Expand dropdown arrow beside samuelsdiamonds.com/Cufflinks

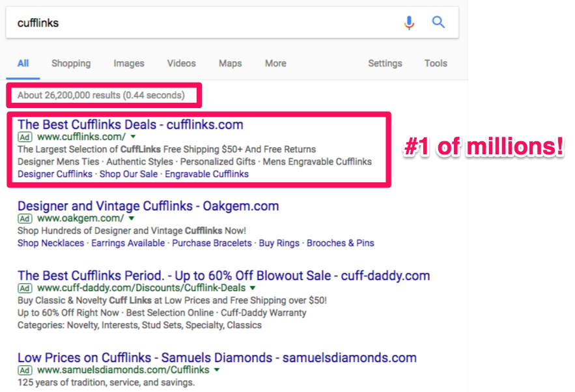tap(217, 370)
